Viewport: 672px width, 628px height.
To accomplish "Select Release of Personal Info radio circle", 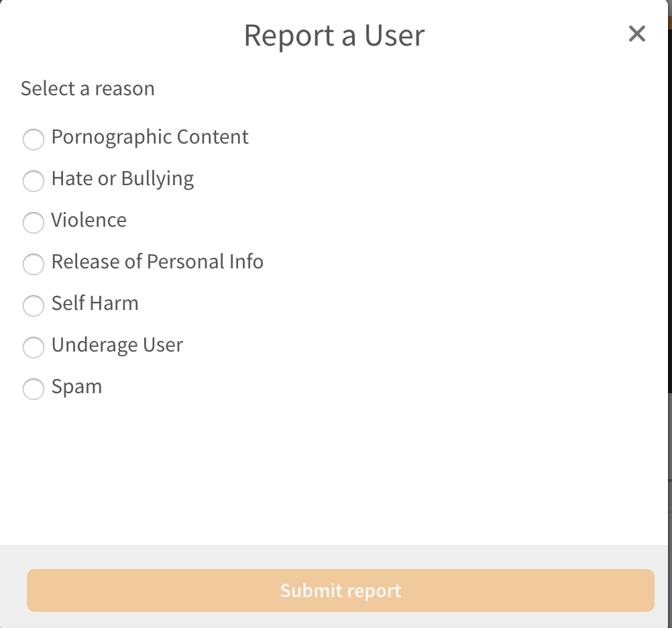I will pyautogui.click(x=34, y=264).
